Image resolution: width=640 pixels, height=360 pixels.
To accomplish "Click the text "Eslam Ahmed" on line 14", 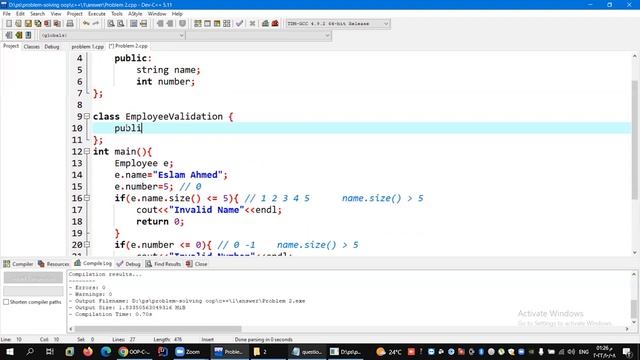I will tap(188, 175).
